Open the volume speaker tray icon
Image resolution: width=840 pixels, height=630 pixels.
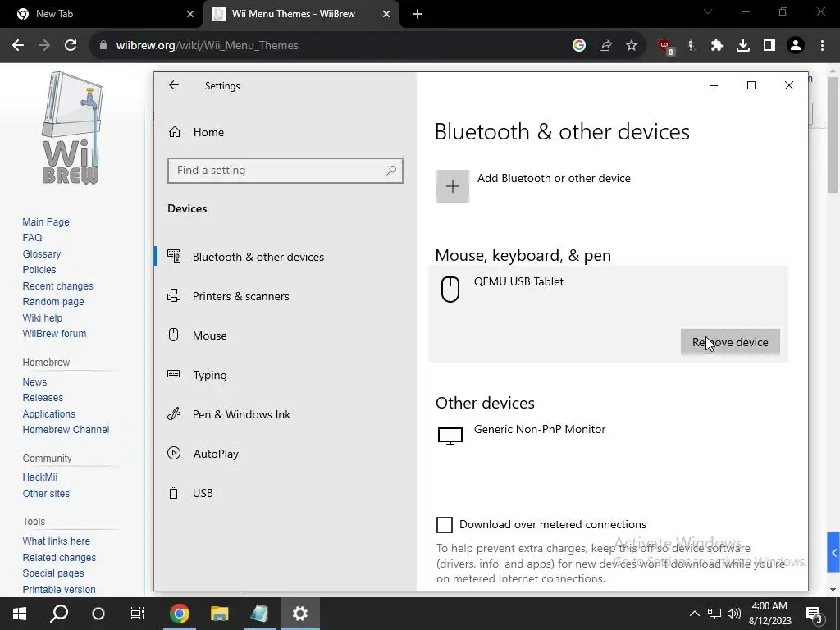click(734, 614)
